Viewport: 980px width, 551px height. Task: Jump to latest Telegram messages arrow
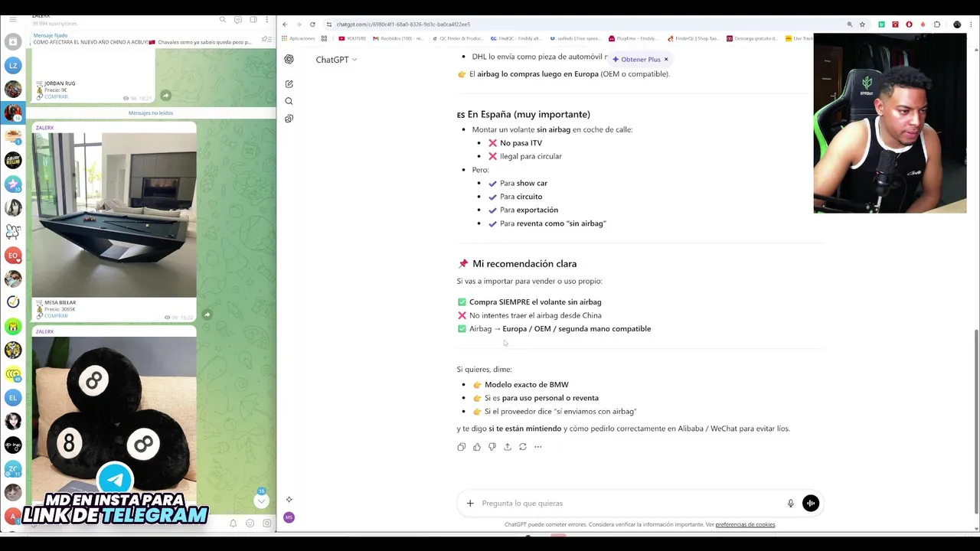(261, 500)
